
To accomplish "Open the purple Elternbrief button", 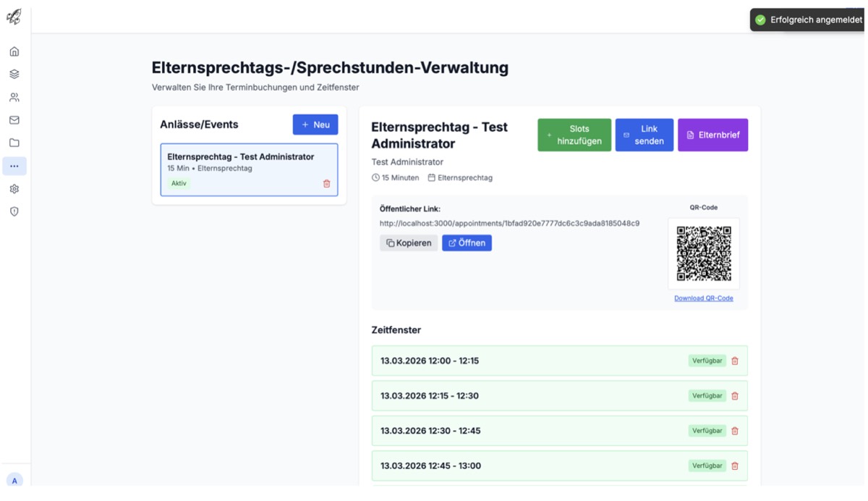I will [x=712, y=135].
